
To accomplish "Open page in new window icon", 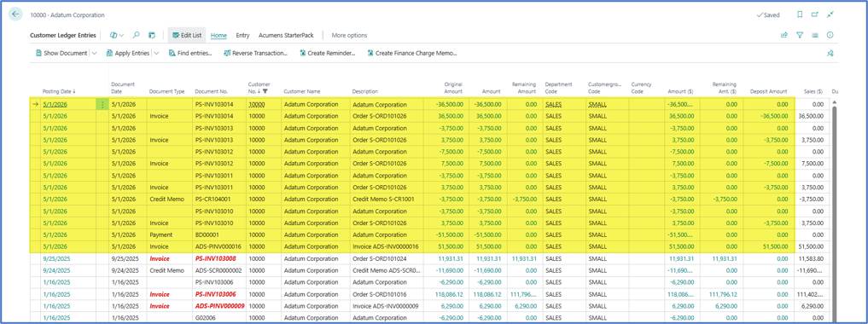I will click(815, 15).
